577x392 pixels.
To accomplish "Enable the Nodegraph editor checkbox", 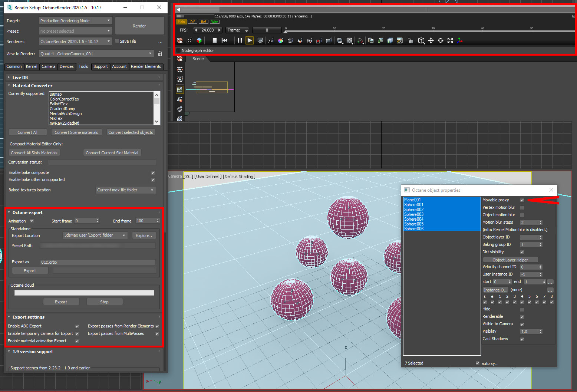I will pyautogui.click(x=178, y=50).
